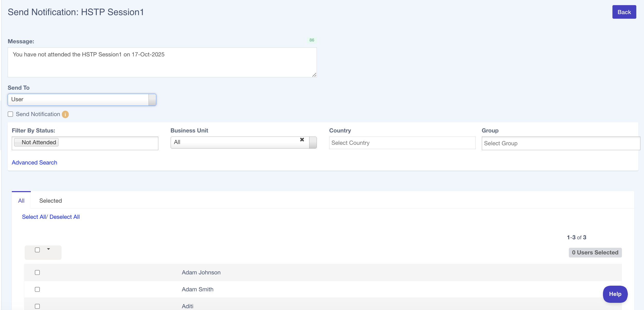Open the Select Country field

click(x=402, y=143)
